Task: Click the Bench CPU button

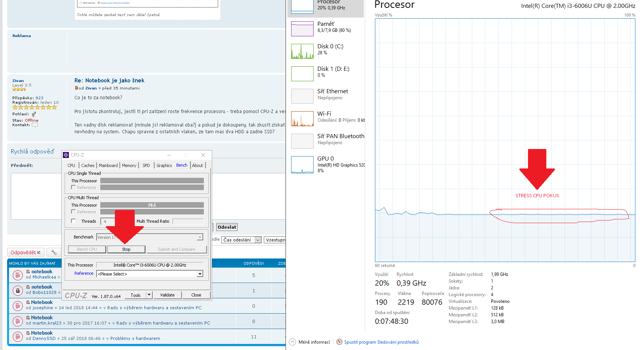Action: 87,249
